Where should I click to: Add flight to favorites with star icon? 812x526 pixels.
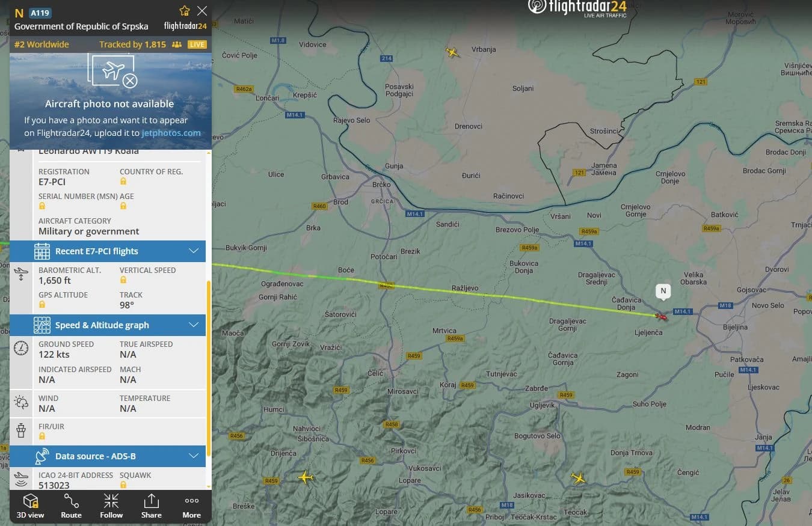tap(185, 11)
